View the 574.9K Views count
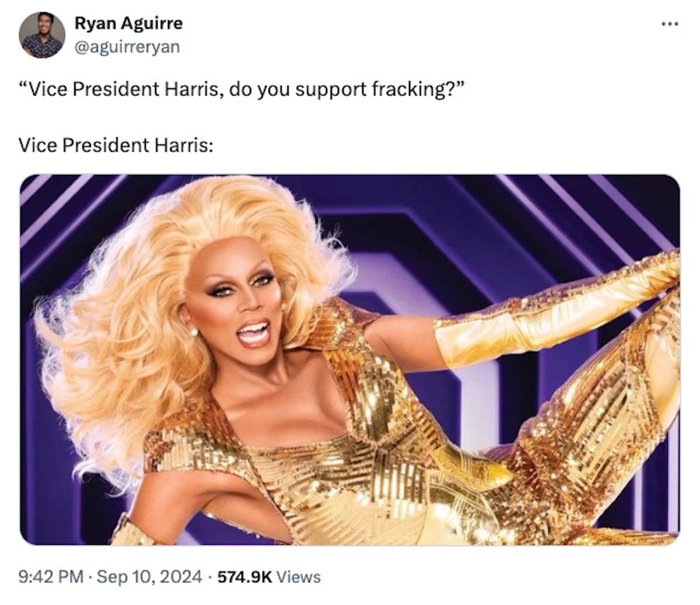 [269, 577]
